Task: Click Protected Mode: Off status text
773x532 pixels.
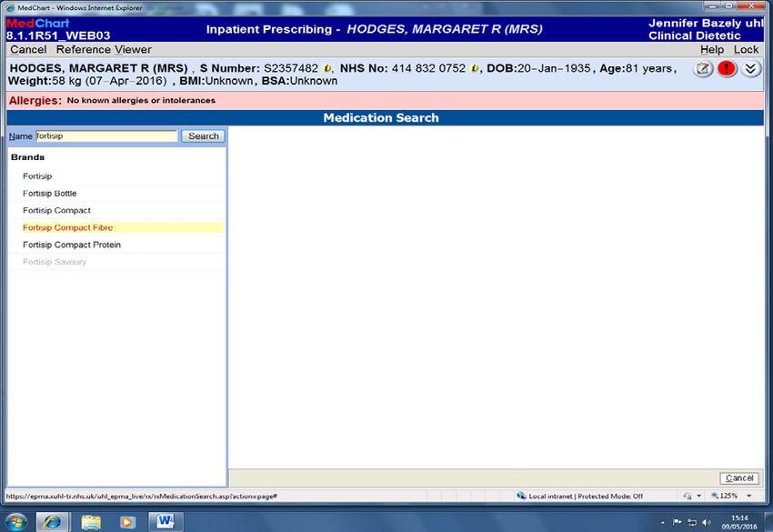Action: tap(610, 496)
